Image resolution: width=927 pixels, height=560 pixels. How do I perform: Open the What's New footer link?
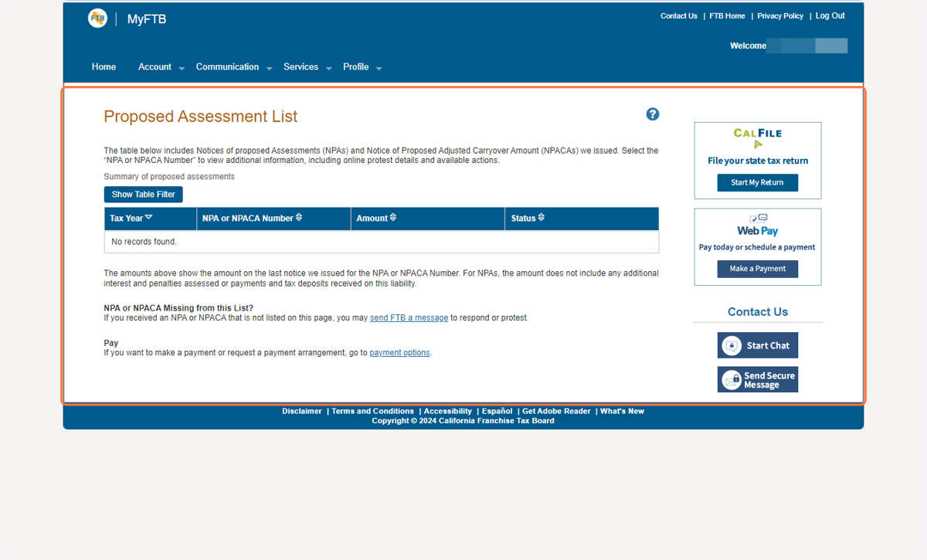622,411
